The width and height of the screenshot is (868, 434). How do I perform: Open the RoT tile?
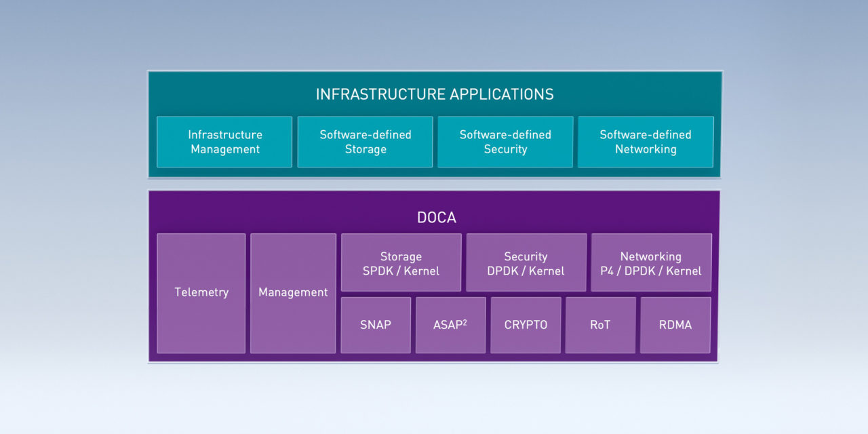coord(600,325)
